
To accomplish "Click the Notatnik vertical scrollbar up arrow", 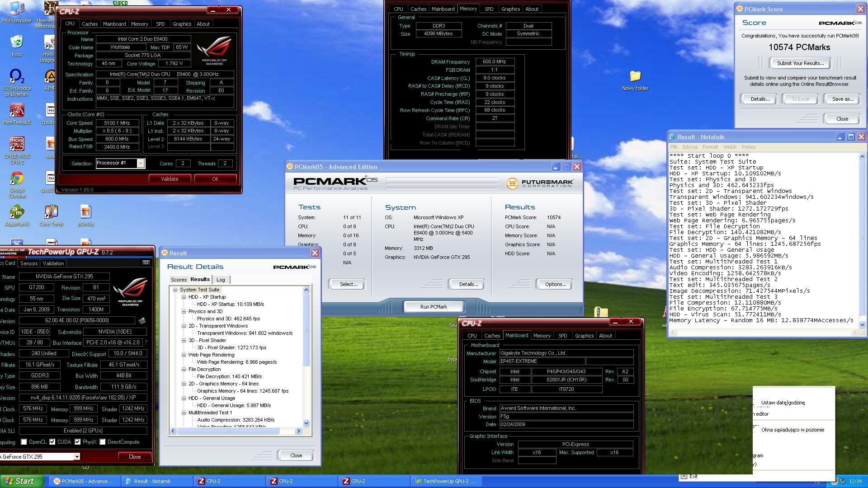I will [862, 156].
